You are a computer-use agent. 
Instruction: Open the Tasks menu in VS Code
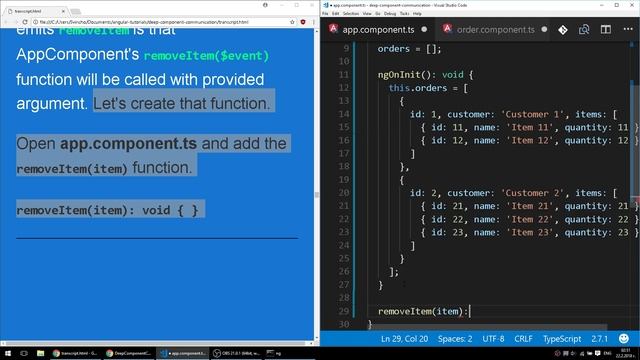click(404, 13)
